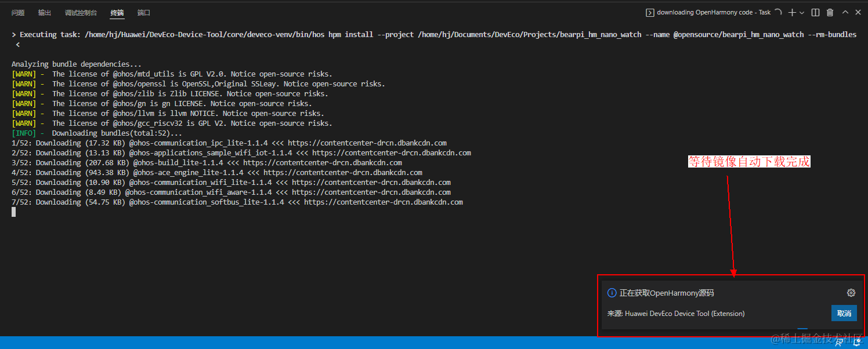
Task: Click the gcc_riscv32 GPL V2 warning line
Action: pyautogui.click(x=172, y=123)
